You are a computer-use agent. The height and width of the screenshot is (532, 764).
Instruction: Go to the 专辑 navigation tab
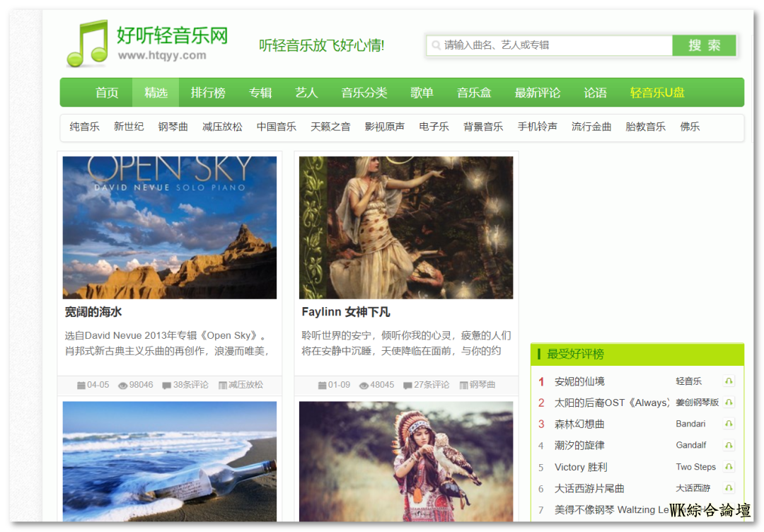pyautogui.click(x=260, y=93)
